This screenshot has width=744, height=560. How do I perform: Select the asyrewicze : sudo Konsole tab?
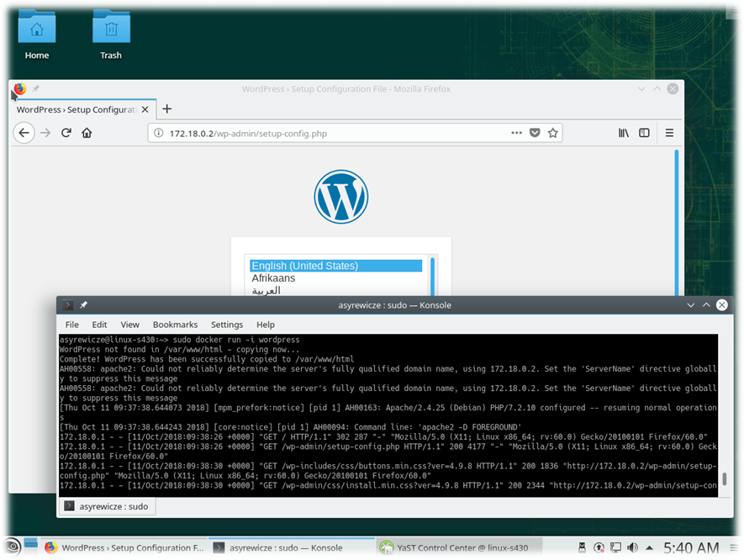coord(108,506)
